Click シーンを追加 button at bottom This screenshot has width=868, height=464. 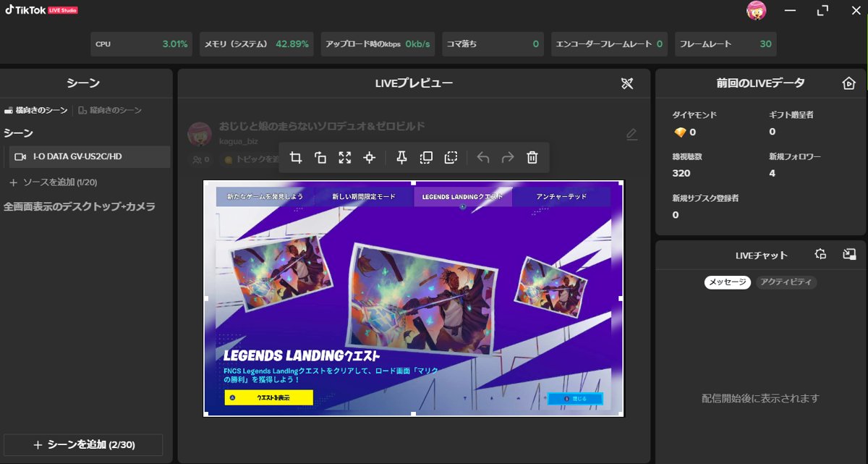pos(83,445)
